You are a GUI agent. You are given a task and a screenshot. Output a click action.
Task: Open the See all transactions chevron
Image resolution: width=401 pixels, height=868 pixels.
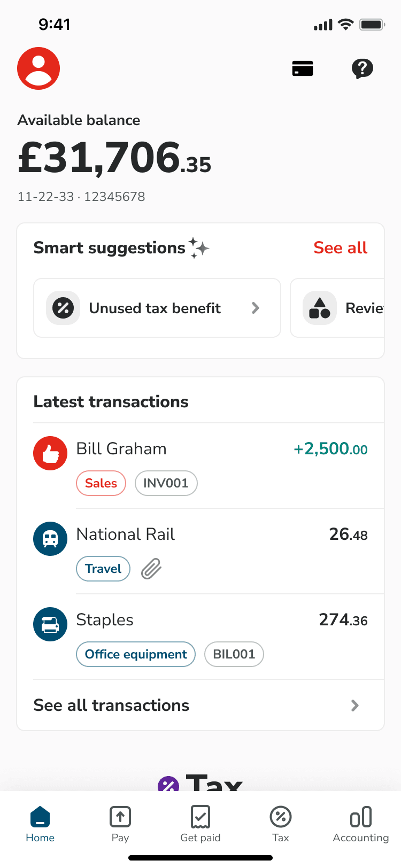point(354,706)
